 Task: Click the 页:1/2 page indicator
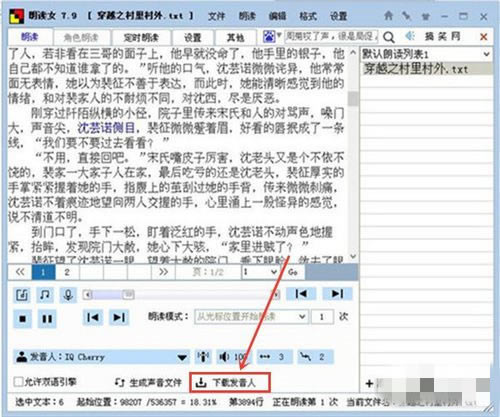pyautogui.click(x=208, y=272)
